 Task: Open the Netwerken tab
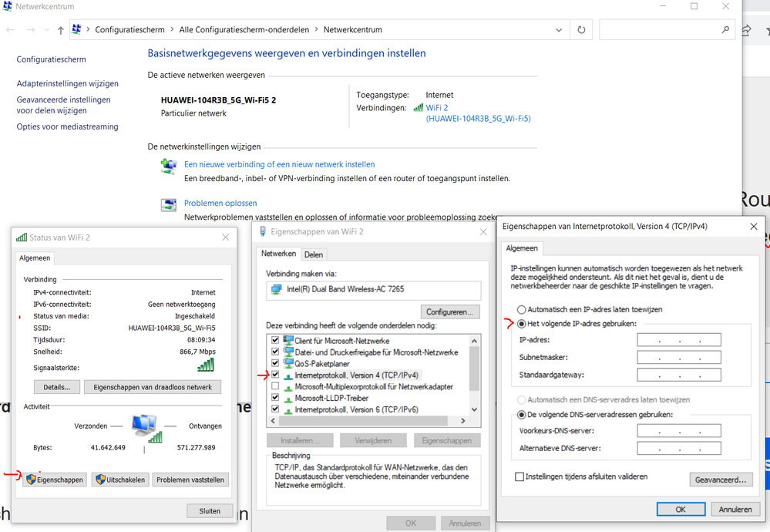tap(278, 254)
